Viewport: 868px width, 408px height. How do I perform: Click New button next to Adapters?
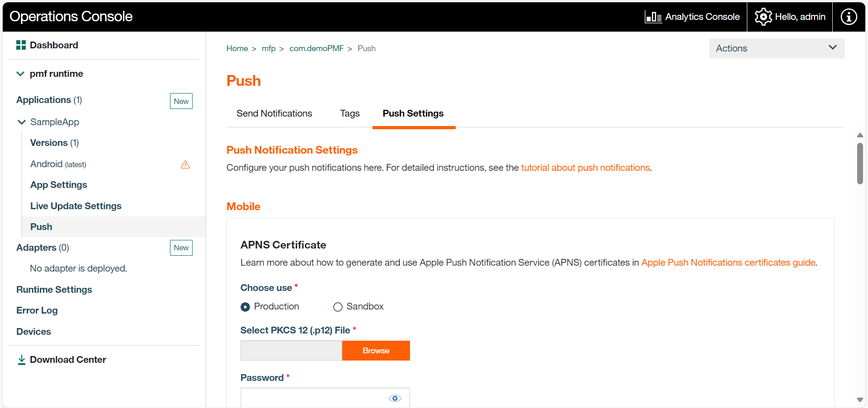[x=181, y=248]
